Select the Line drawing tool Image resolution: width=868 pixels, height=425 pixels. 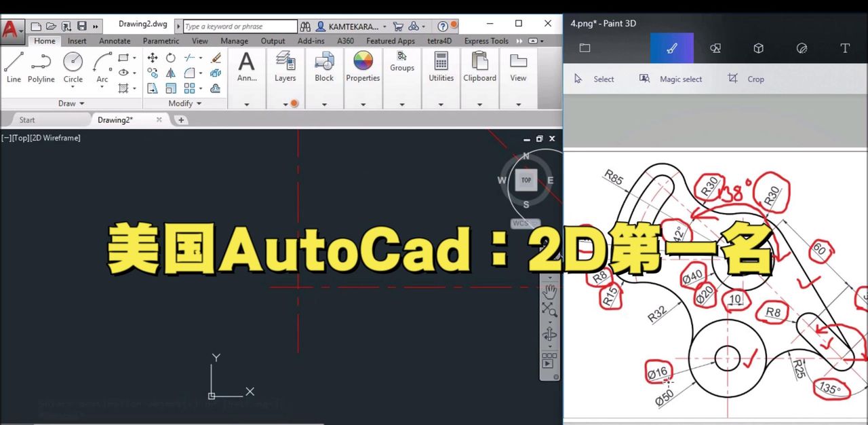[14, 67]
